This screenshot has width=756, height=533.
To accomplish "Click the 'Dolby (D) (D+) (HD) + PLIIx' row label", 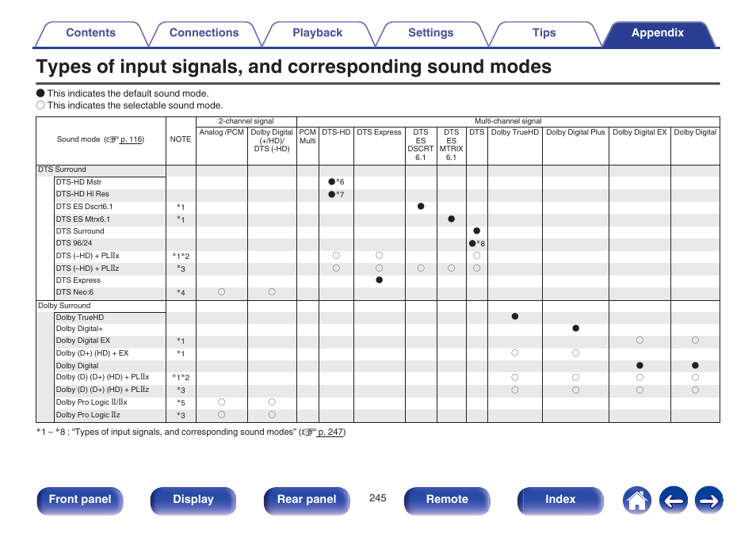I will pyautogui.click(x=103, y=377).
